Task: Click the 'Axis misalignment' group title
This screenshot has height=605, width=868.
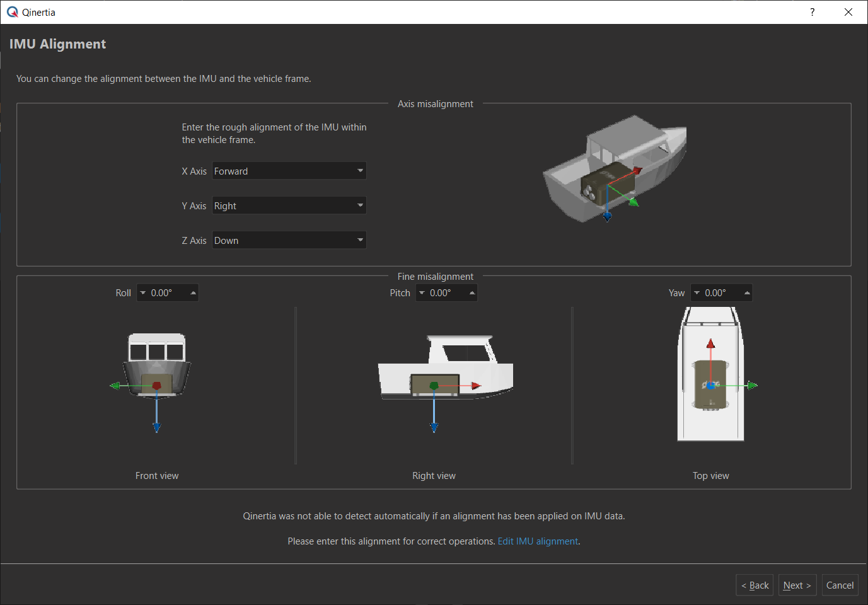Action: click(x=436, y=104)
